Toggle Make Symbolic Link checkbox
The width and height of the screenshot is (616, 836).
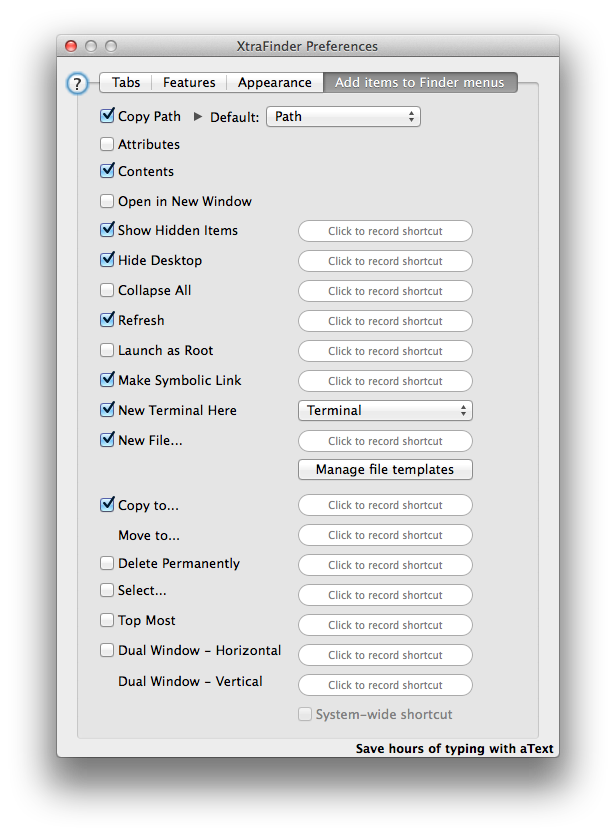click(x=107, y=380)
